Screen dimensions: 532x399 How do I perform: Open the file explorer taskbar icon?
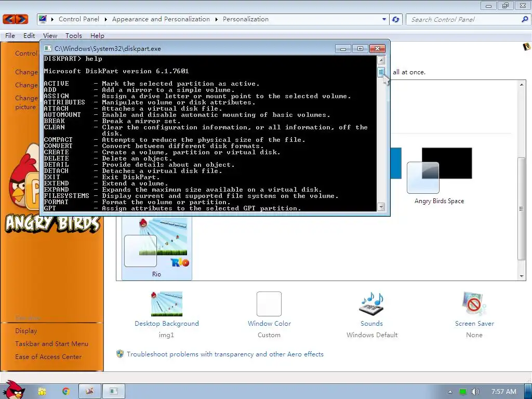(x=42, y=392)
